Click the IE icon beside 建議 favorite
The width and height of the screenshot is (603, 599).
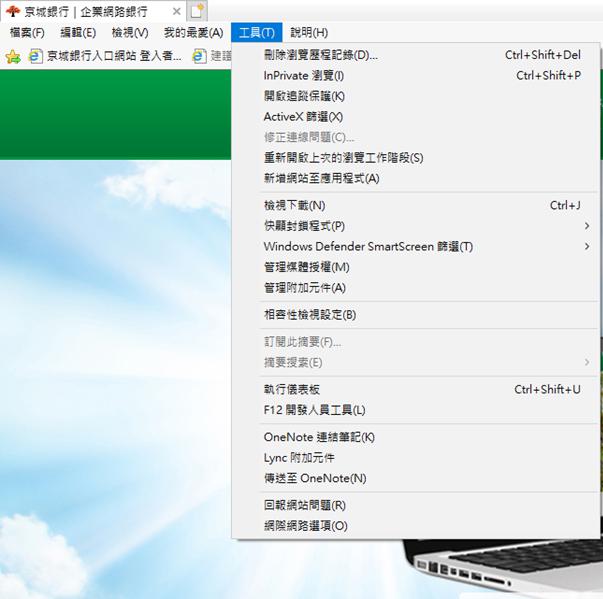click(x=199, y=57)
